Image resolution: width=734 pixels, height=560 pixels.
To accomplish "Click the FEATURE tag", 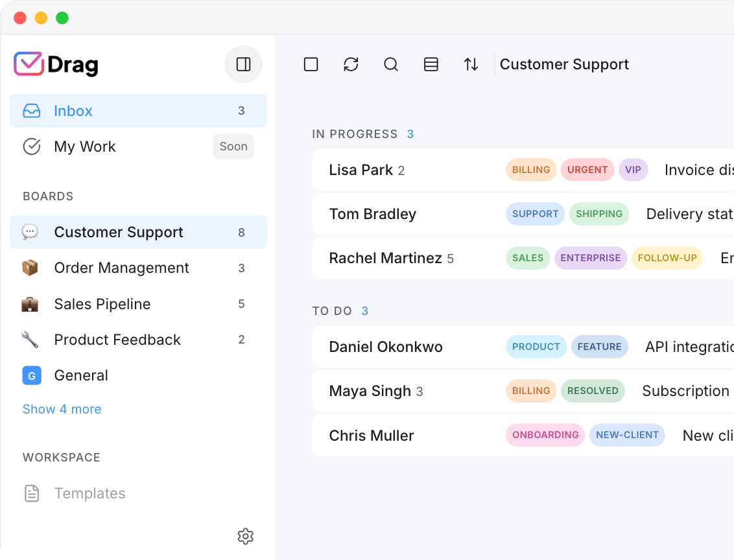I will point(599,347).
